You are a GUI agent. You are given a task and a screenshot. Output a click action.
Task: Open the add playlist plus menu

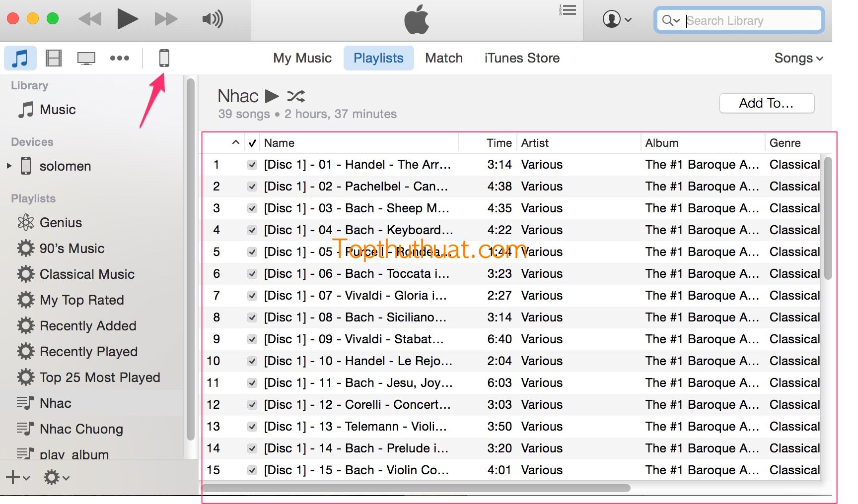(x=18, y=478)
